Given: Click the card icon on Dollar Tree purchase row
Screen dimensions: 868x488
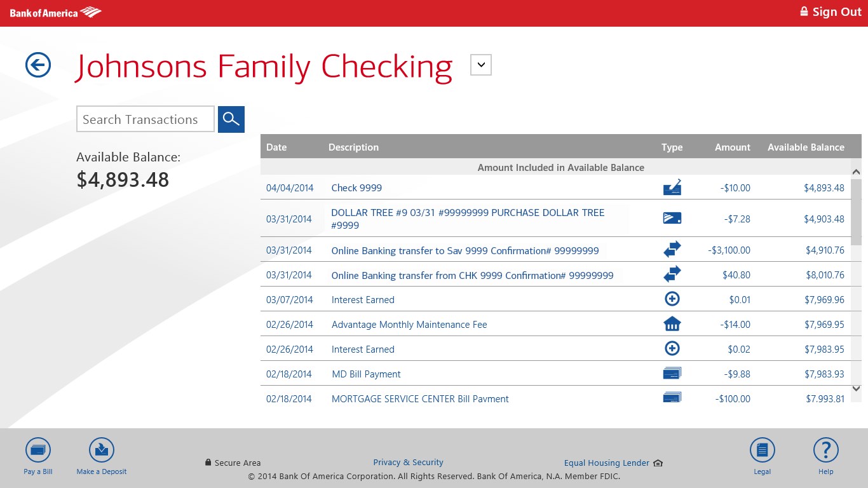Looking at the screenshot, I should click(672, 218).
